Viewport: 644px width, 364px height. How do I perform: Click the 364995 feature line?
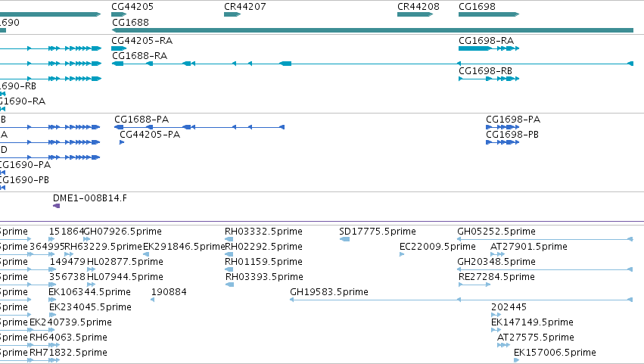click(42, 254)
